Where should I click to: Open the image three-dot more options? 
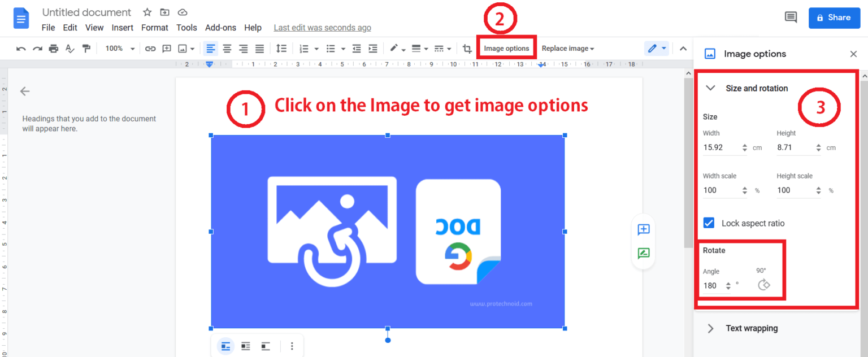[292, 346]
